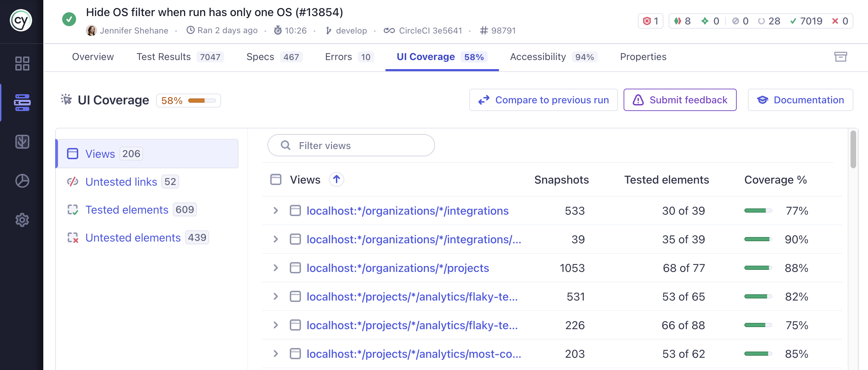
Task: Click the develop branch icon
Action: 328,31
